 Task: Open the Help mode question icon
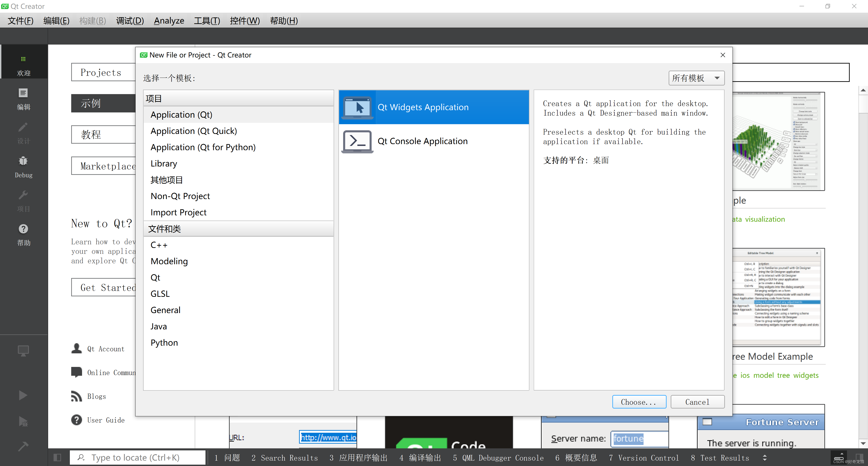pos(23,229)
